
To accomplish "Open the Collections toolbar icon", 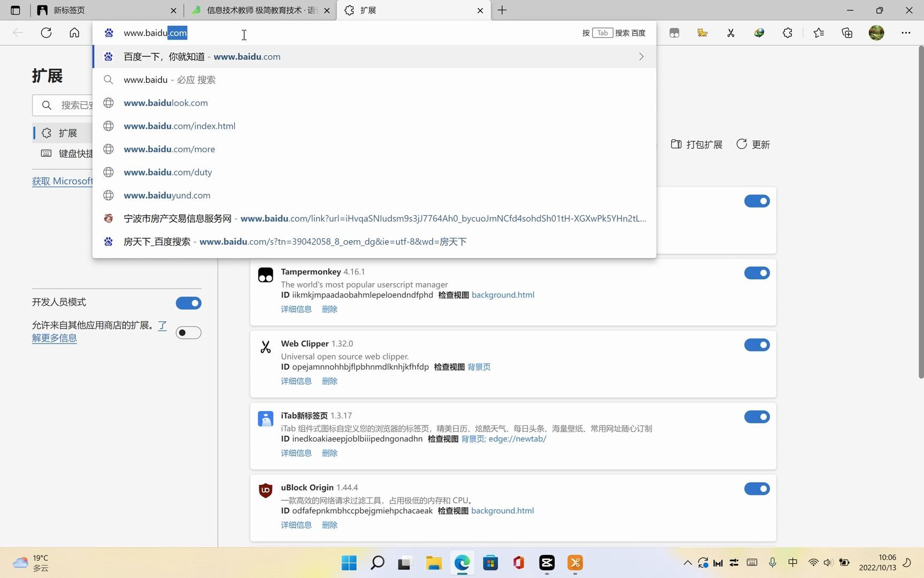I will [847, 33].
